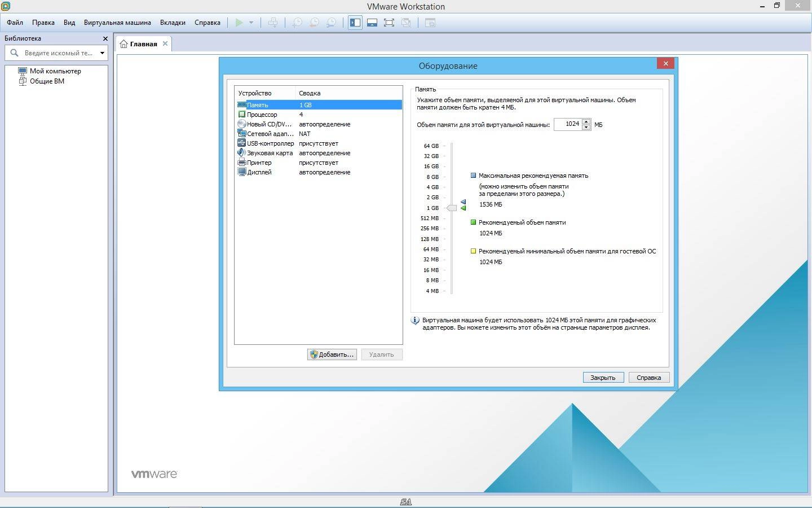This screenshot has height=508, width=812.
Task: Click the blue maximum recommended memory marker
Action: (463, 202)
